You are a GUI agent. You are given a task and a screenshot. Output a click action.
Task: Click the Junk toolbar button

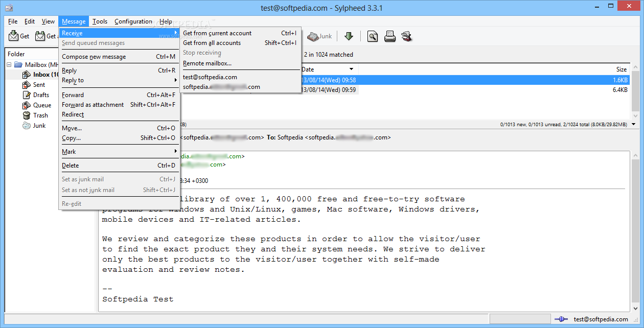click(320, 36)
